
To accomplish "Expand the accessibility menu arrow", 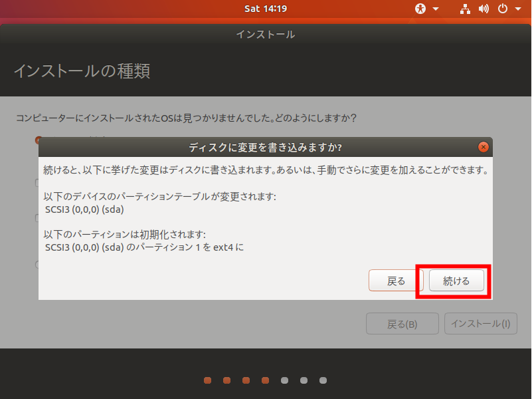I will [x=436, y=9].
